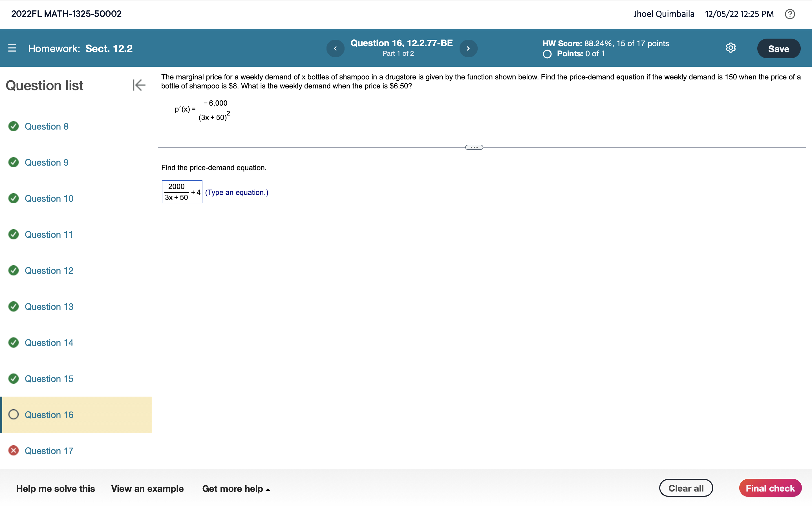Click Help me solve this link
The width and height of the screenshot is (812, 507).
(x=55, y=488)
